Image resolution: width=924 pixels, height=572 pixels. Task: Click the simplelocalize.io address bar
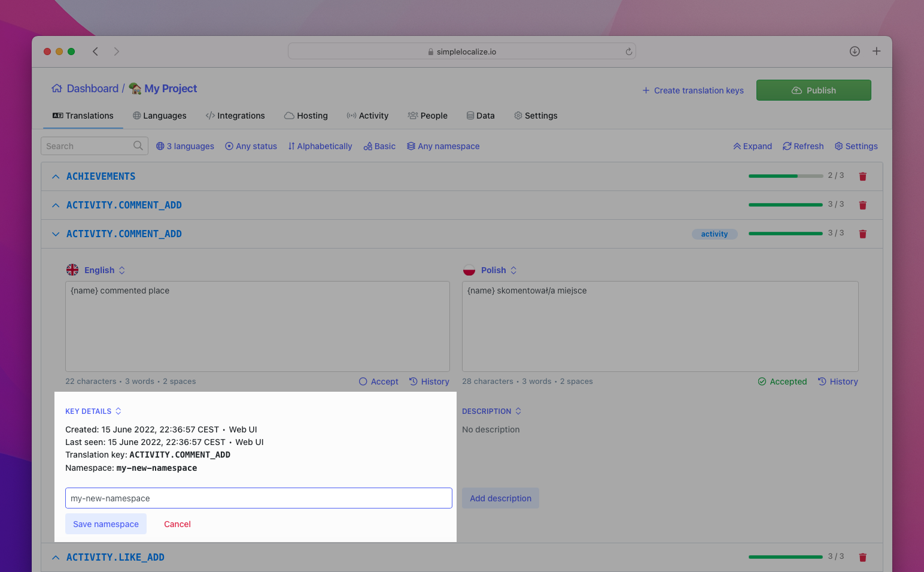[x=462, y=52]
